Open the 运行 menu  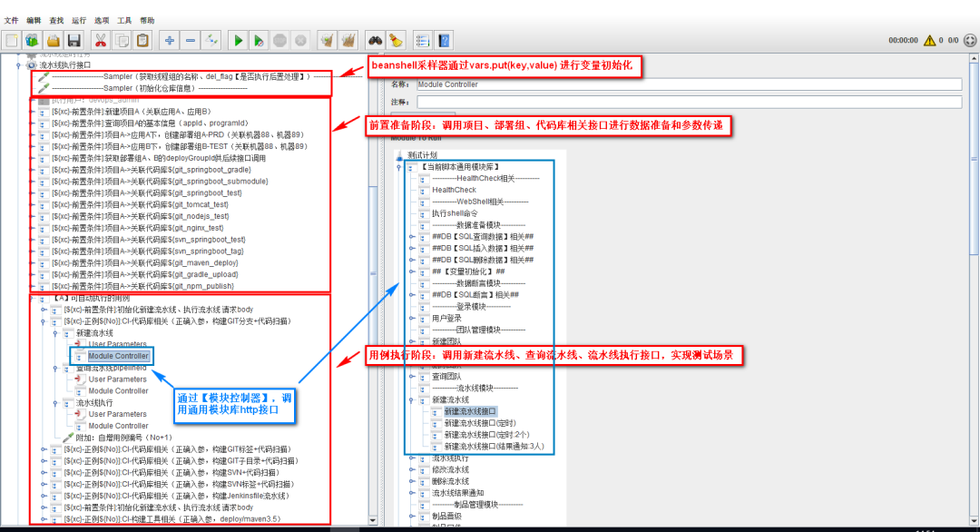tap(78, 20)
